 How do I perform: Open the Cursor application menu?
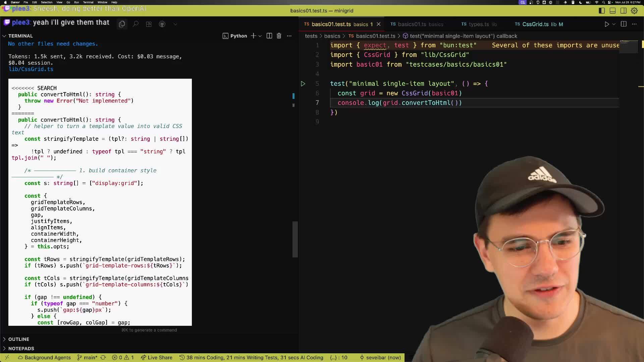tap(15, 2)
